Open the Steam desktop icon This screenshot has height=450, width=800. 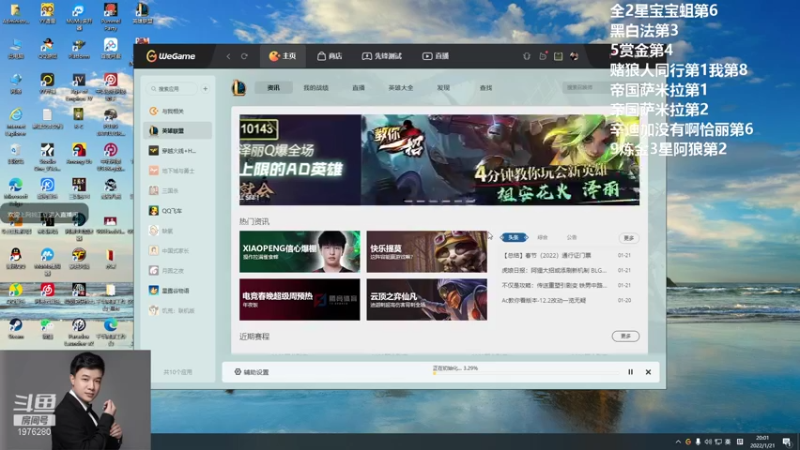15,329
